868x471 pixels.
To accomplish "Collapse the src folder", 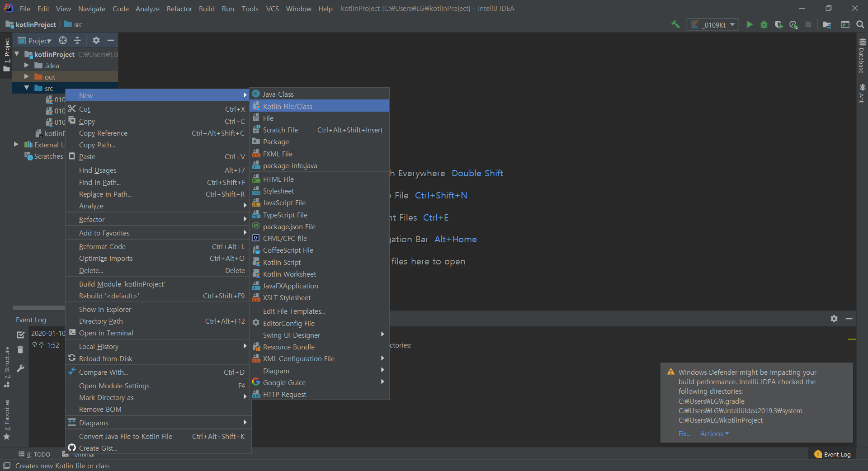I will tap(26, 88).
